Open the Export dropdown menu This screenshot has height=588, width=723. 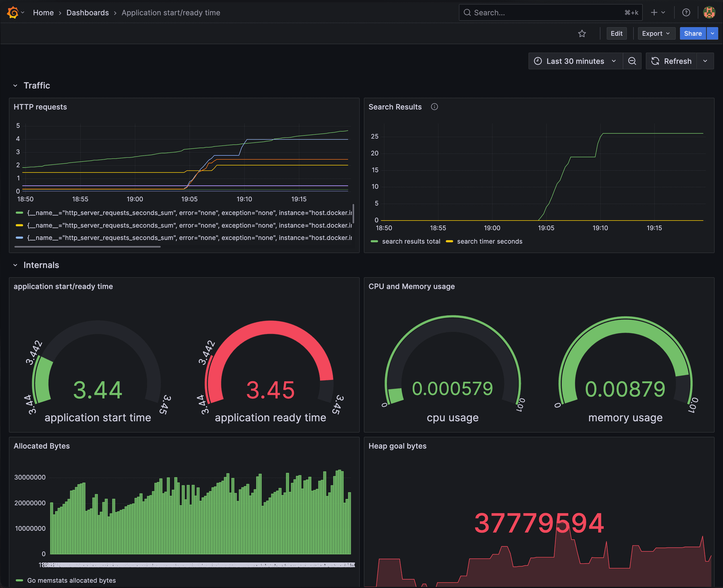[x=656, y=34]
